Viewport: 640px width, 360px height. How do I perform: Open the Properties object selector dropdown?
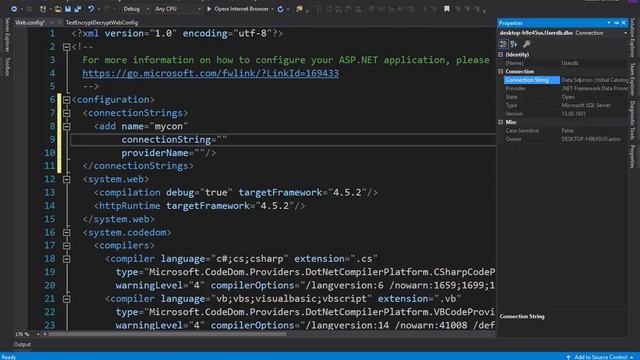click(625, 33)
